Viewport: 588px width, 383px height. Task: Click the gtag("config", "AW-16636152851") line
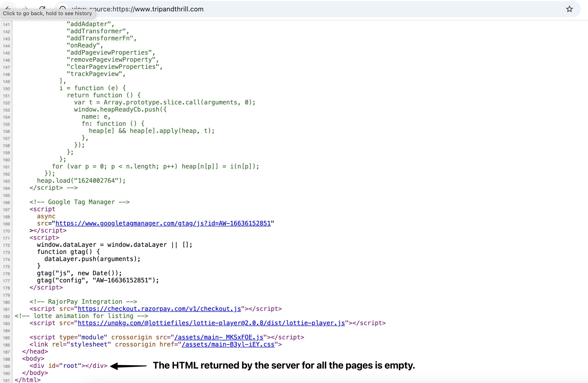pos(98,280)
